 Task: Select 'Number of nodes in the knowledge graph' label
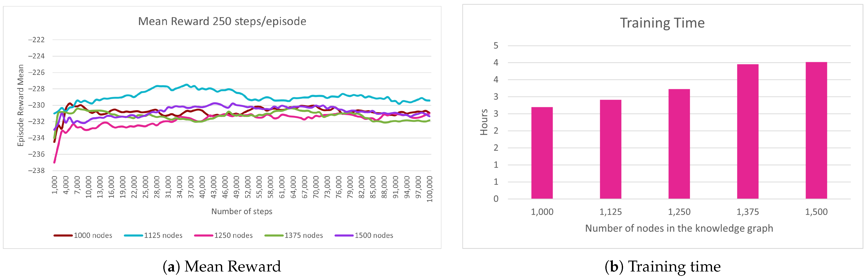pyautogui.click(x=679, y=228)
